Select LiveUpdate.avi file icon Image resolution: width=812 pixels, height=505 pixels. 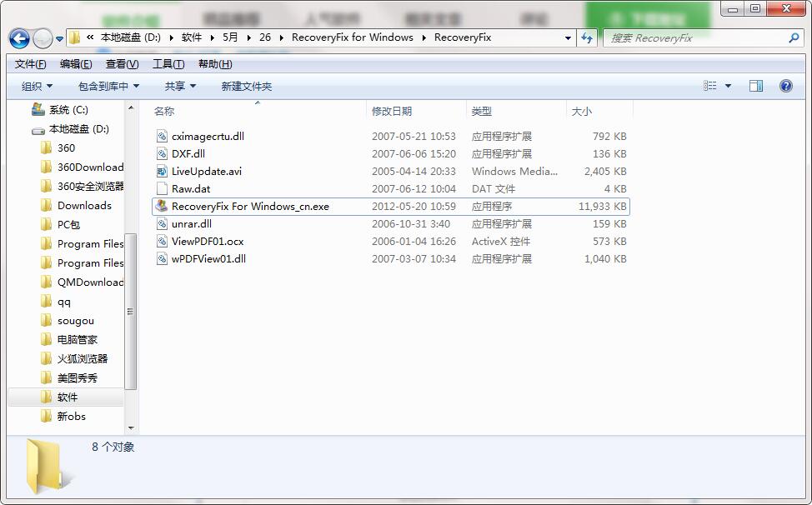point(162,172)
